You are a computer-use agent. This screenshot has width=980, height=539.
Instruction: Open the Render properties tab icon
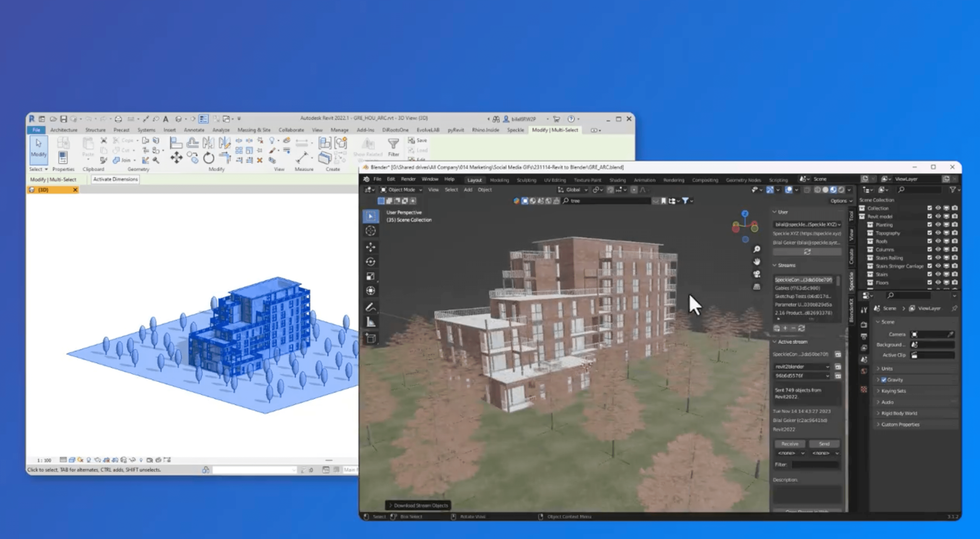[864, 325]
